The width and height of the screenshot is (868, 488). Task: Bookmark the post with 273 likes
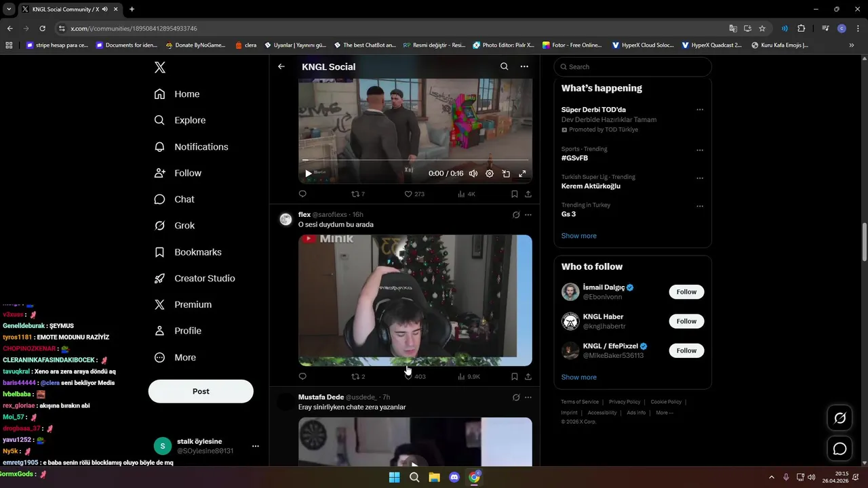pos(515,194)
